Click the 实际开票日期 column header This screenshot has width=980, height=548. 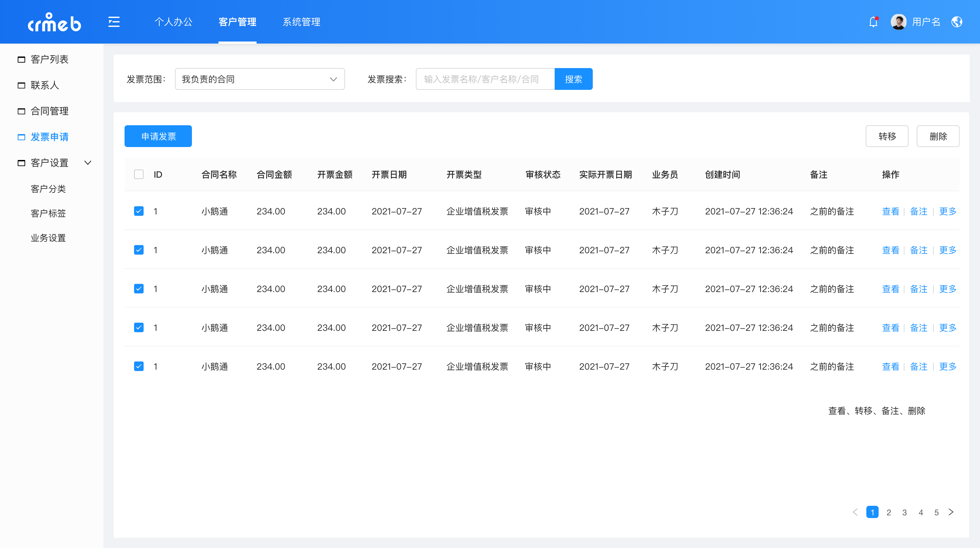pyautogui.click(x=606, y=175)
